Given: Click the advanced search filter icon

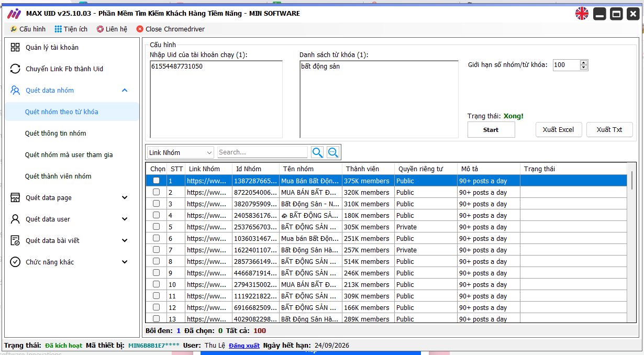Looking at the screenshot, I should [333, 152].
